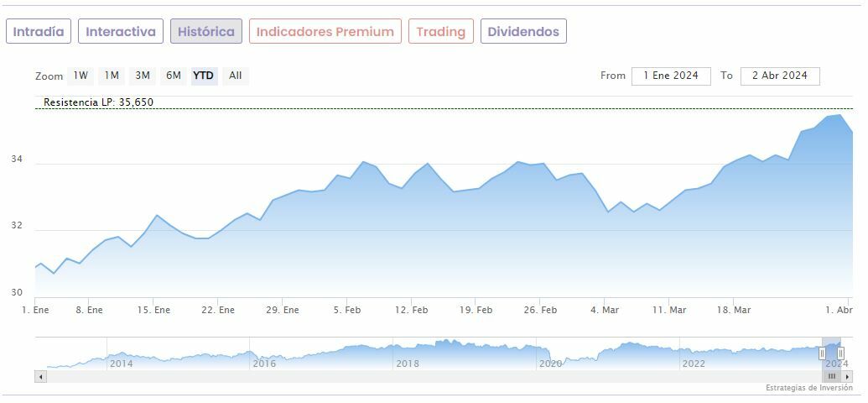Click the To date field

click(780, 76)
